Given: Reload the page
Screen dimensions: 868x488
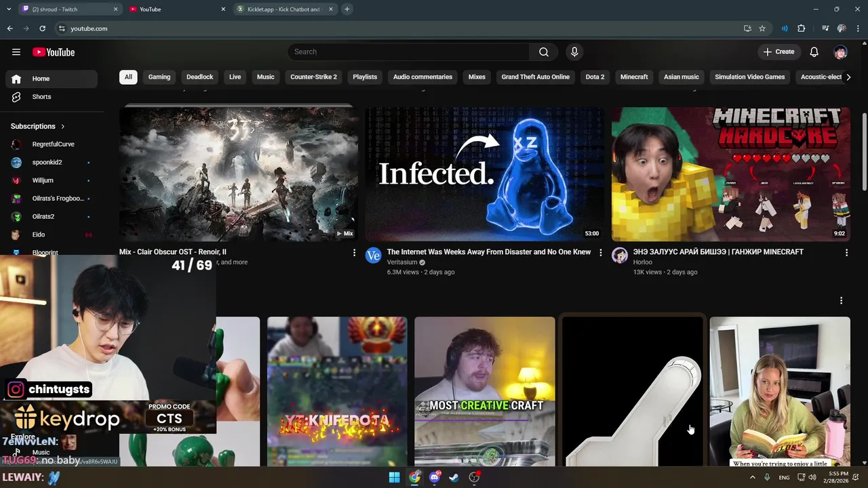Looking at the screenshot, I should point(42,28).
